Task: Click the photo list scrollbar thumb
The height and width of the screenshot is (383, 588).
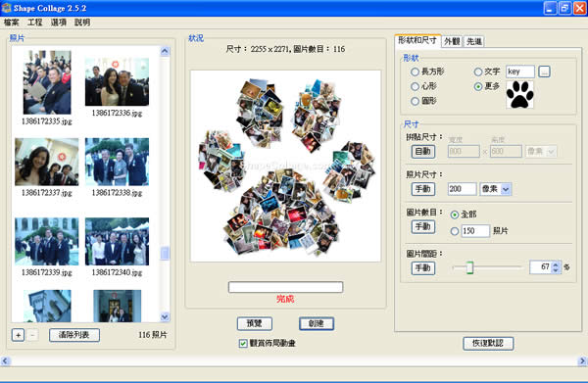Action: tap(165, 254)
